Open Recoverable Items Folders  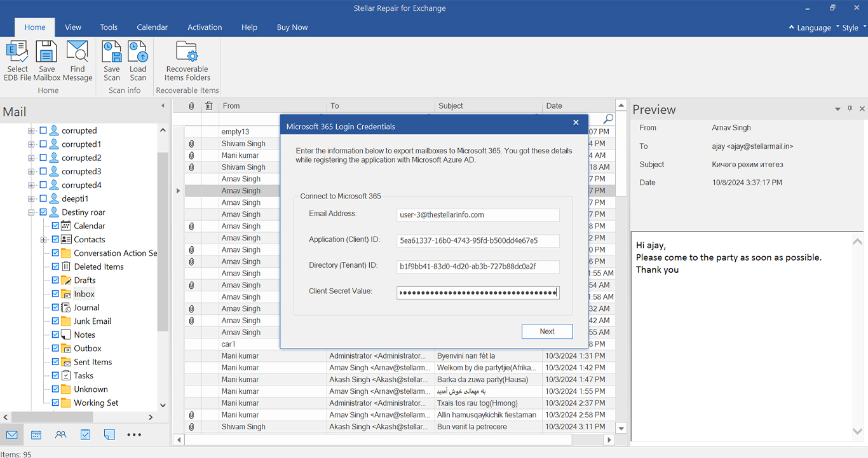[x=187, y=60]
